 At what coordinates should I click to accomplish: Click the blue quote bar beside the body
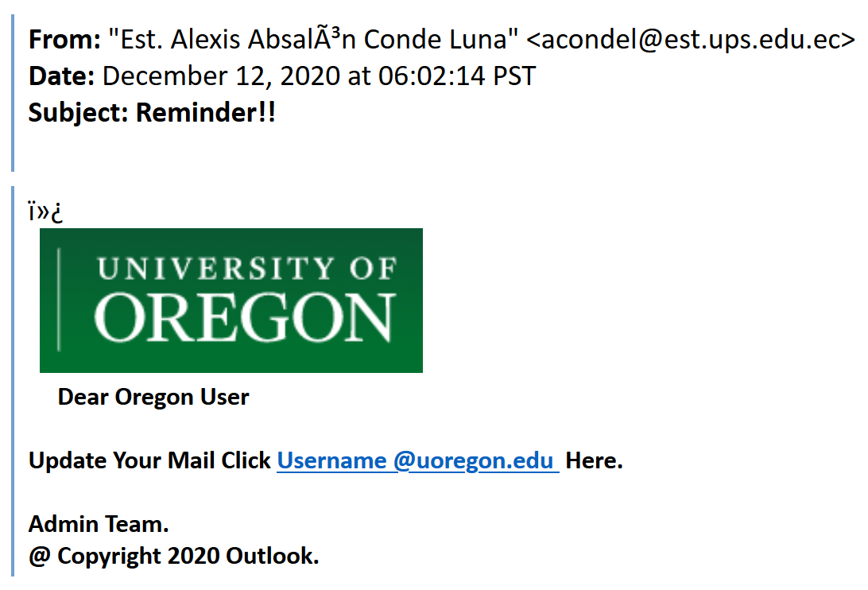[x=13, y=382]
